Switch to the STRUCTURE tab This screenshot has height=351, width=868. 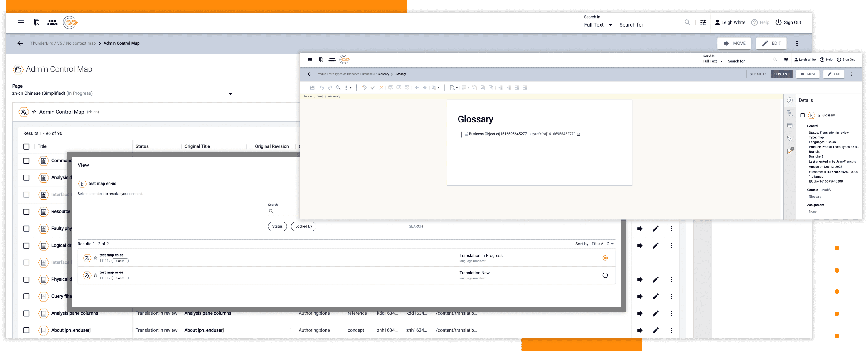759,74
